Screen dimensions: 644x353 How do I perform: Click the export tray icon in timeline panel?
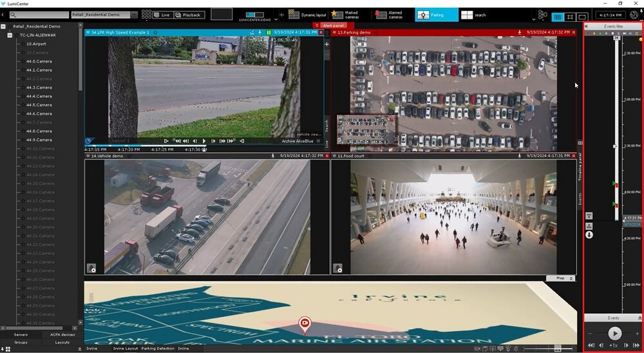(589, 226)
